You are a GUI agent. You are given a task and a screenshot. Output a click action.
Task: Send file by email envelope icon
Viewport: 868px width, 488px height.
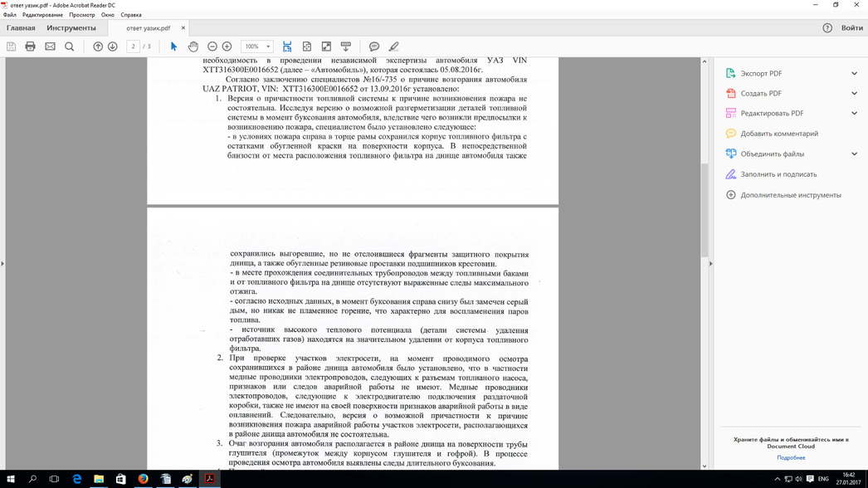coord(50,46)
